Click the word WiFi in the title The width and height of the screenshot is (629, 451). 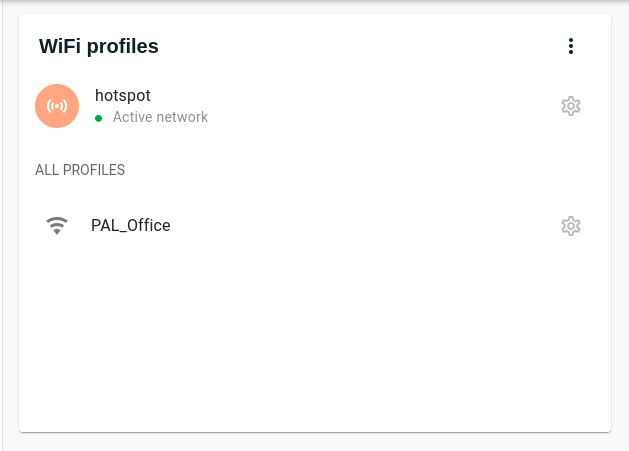coord(60,46)
